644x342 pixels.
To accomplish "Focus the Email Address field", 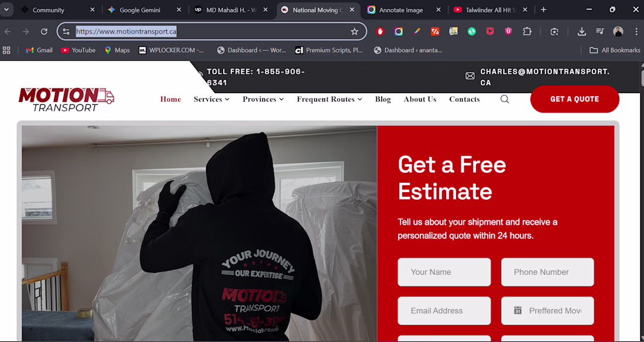I will pyautogui.click(x=444, y=311).
